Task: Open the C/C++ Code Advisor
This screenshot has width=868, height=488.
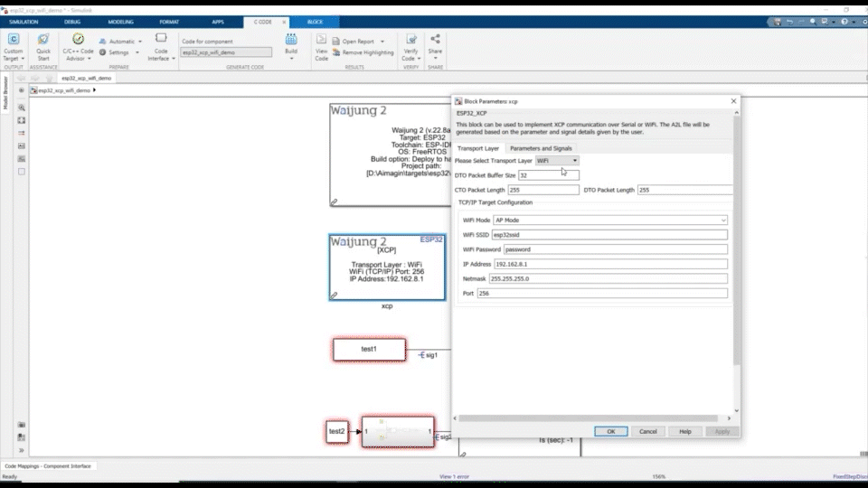Action: pyautogui.click(x=78, y=48)
